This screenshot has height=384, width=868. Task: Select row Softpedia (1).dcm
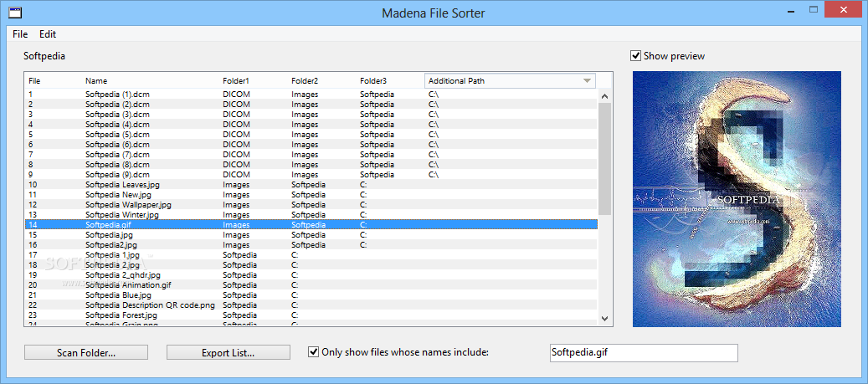click(x=311, y=94)
